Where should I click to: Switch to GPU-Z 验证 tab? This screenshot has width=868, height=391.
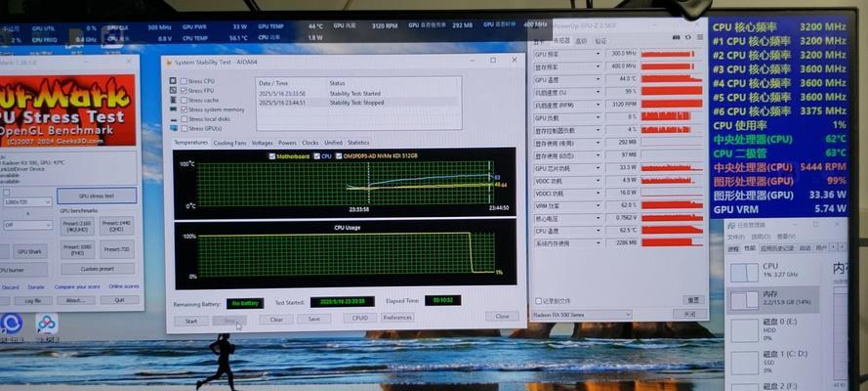[x=600, y=41]
